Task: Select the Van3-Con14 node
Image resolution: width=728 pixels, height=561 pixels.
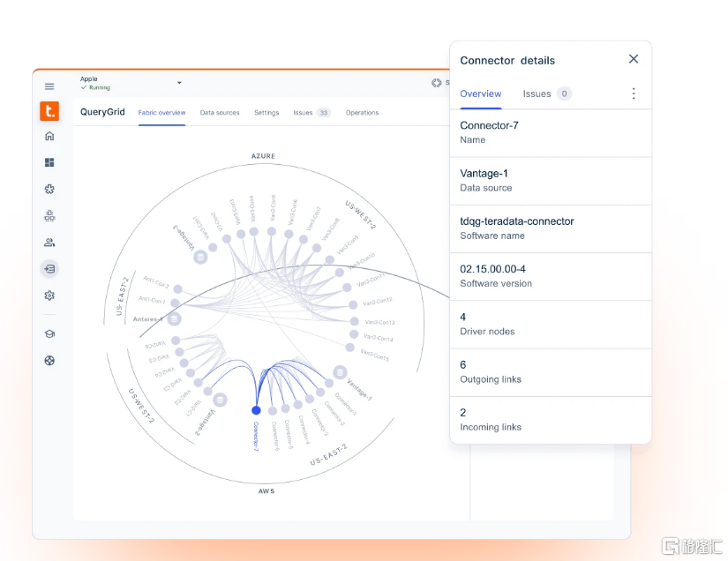Action: [354, 334]
